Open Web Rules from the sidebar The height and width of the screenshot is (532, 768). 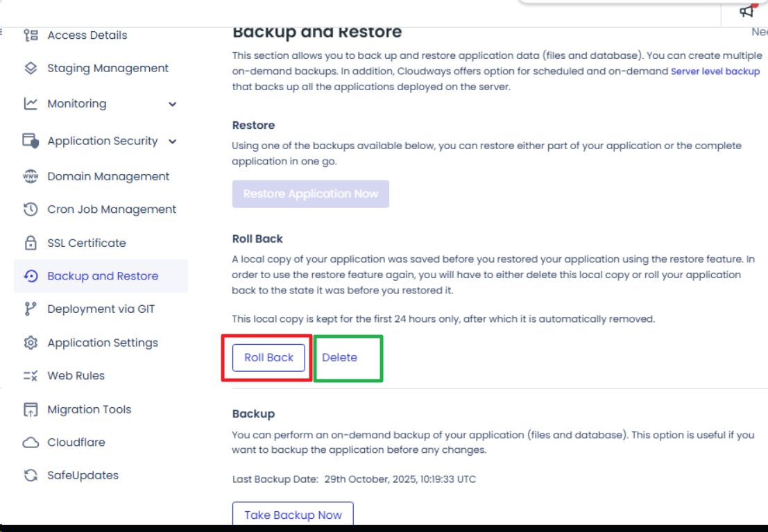[x=76, y=376]
